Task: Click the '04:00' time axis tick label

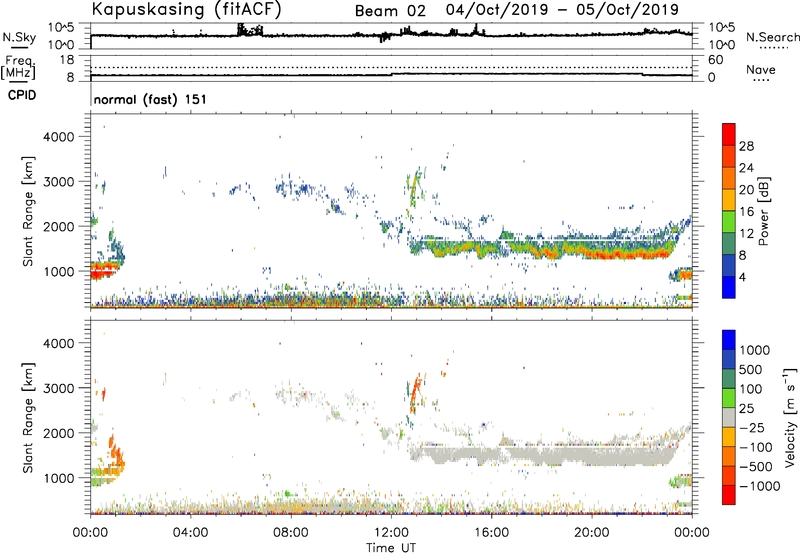Action: [190, 533]
